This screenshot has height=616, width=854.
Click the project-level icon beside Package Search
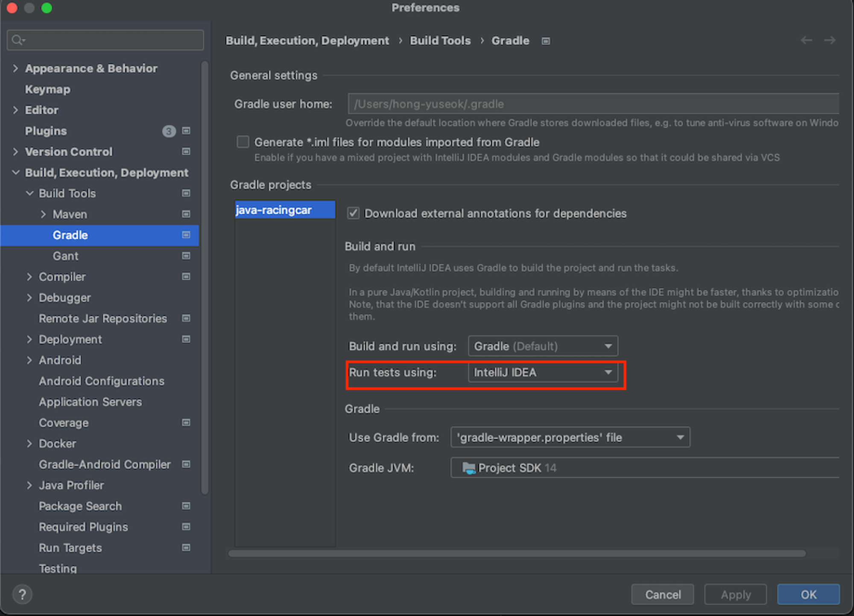tap(186, 506)
